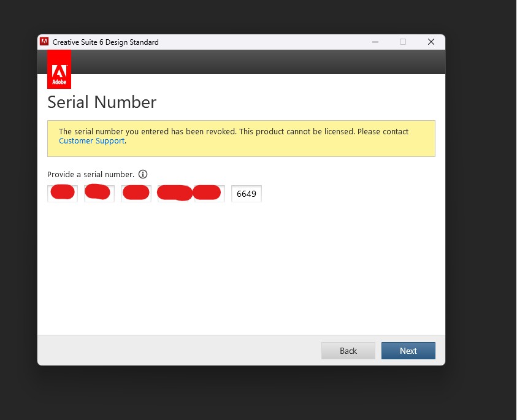This screenshot has width=517, height=420.
Task: Click the third serial number segment
Action: [x=136, y=193]
